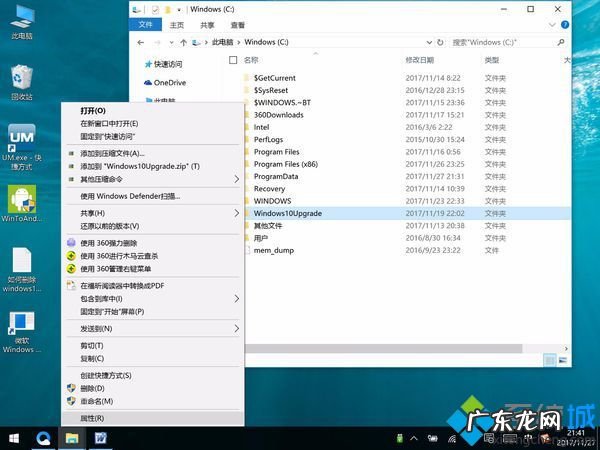
Task: Click the chevron after 此电脑 in the address path
Action: (239, 42)
